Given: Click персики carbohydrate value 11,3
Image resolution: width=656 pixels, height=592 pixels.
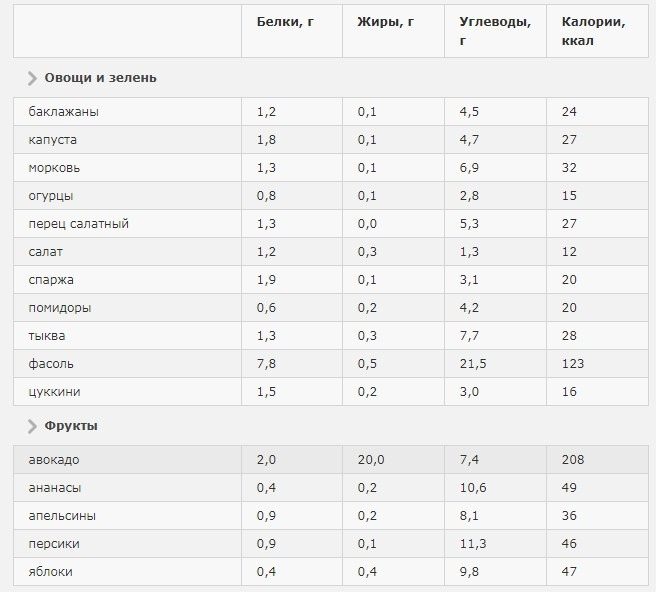Looking at the screenshot, I should click(473, 544).
